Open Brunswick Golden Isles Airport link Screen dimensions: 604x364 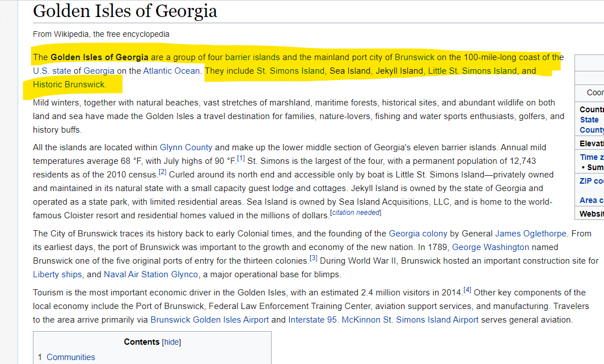209,320
